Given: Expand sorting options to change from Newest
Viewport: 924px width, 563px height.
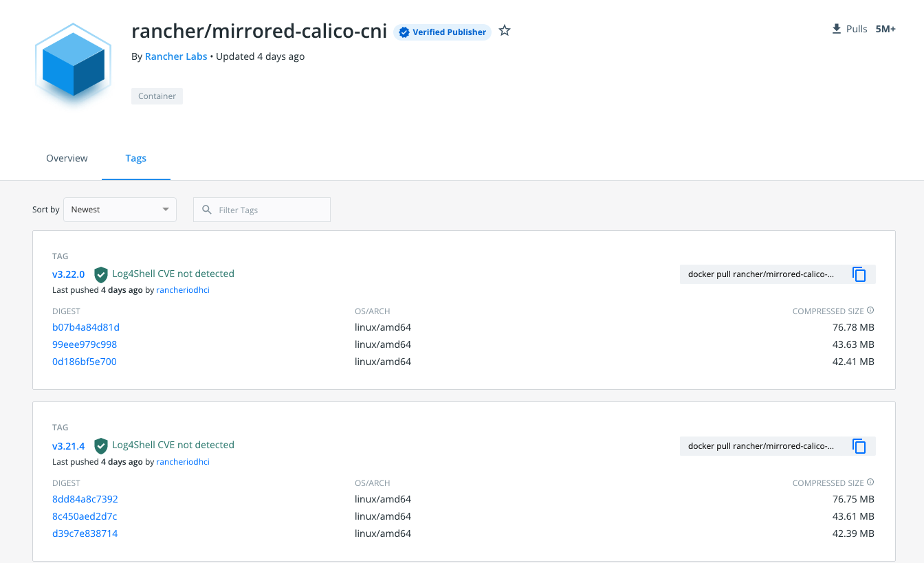Looking at the screenshot, I should 120,209.
